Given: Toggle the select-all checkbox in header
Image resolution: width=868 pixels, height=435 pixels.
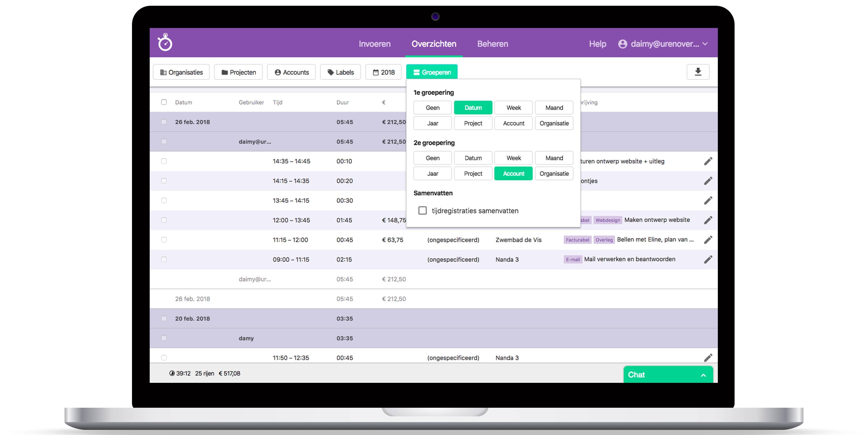Looking at the screenshot, I should (164, 102).
